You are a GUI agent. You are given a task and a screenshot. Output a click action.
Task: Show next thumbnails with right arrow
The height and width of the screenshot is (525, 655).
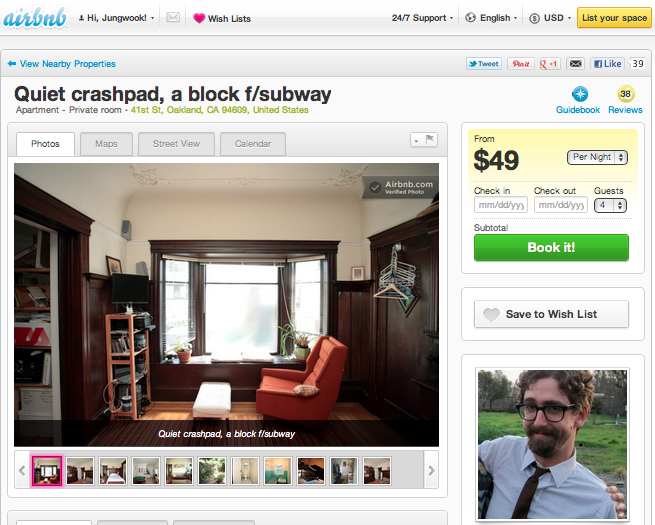coord(432,471)
